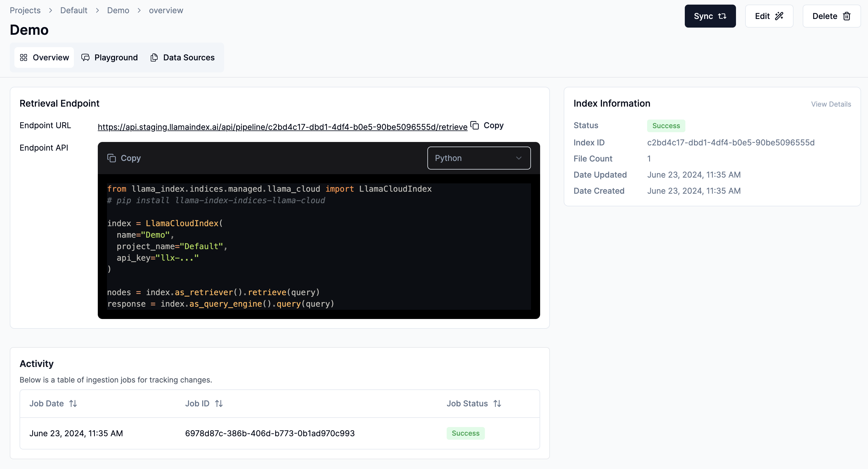
Task: Click the Overview grid icon
Action: tap(24, 57)
